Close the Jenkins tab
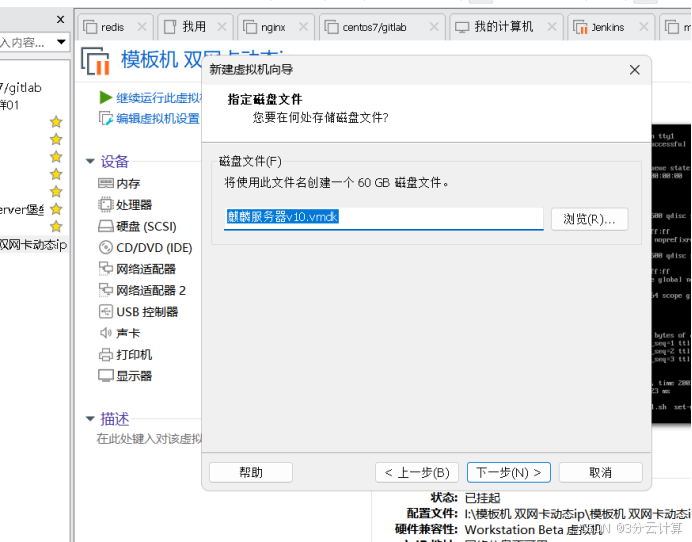The width and height of the screenshot is (692, 542). (643, 27)
